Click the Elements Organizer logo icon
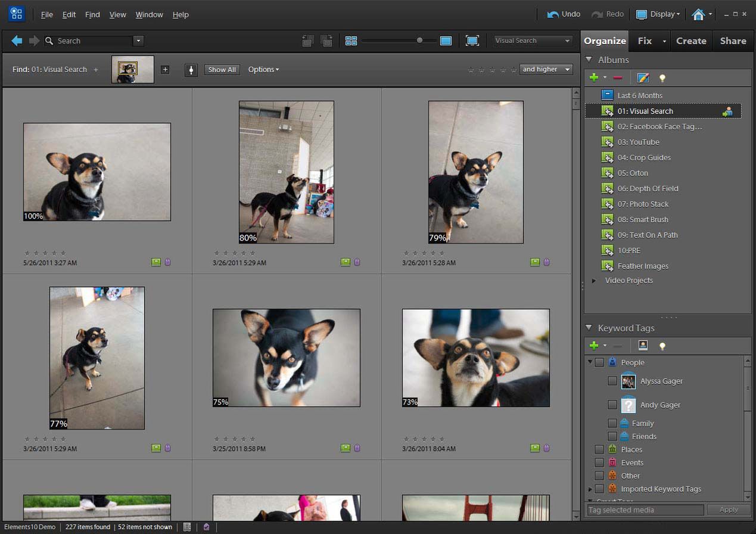Image resolution: width=756 pixels, height=534 pixels. 16,14
